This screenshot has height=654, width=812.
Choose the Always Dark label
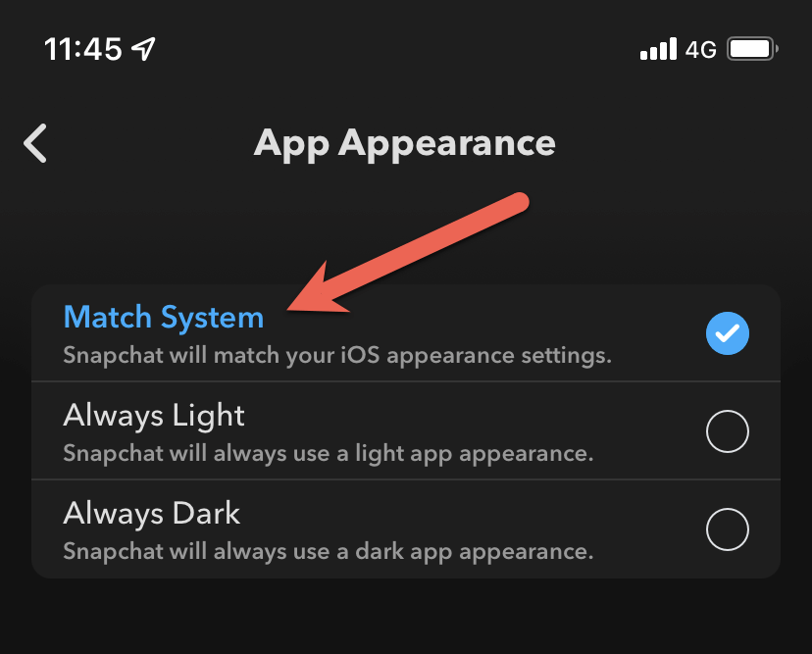[x=152, y=514]
